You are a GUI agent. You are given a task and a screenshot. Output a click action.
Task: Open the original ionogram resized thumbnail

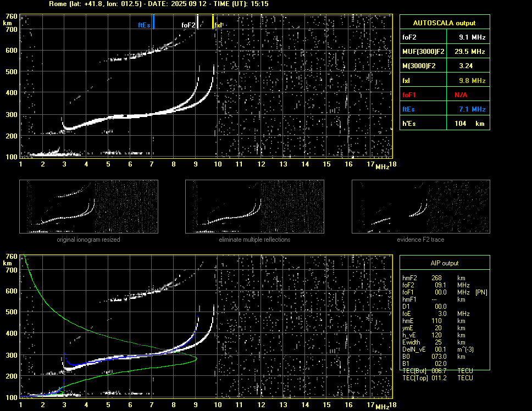88,207
